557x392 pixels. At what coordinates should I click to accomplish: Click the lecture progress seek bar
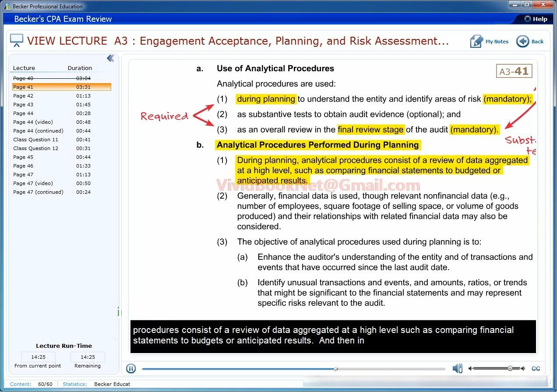(x=293, y=369)
